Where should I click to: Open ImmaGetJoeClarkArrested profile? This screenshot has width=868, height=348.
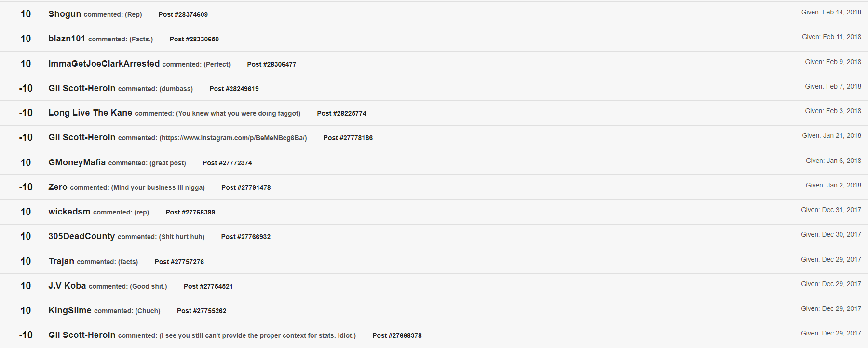(x=104, y=64)
